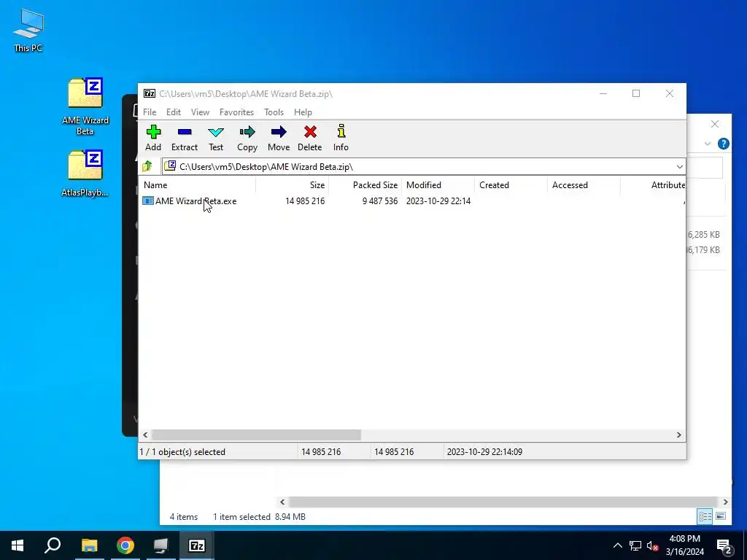This screenshot has height=560, width=747.
Task: Sort by the Name column header
Action: pyautogui.click(x=197, y=185)
